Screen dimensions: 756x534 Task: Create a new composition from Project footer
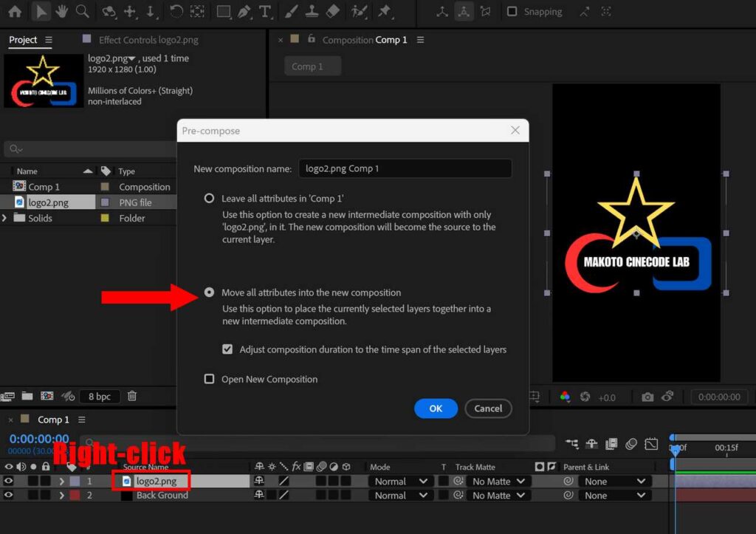[47, 396]
